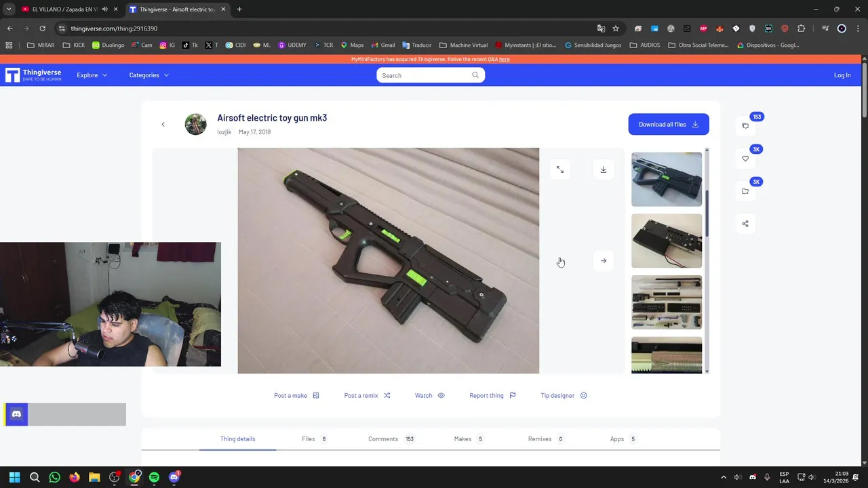Open Duolingo bookmark

pos(108,45)
